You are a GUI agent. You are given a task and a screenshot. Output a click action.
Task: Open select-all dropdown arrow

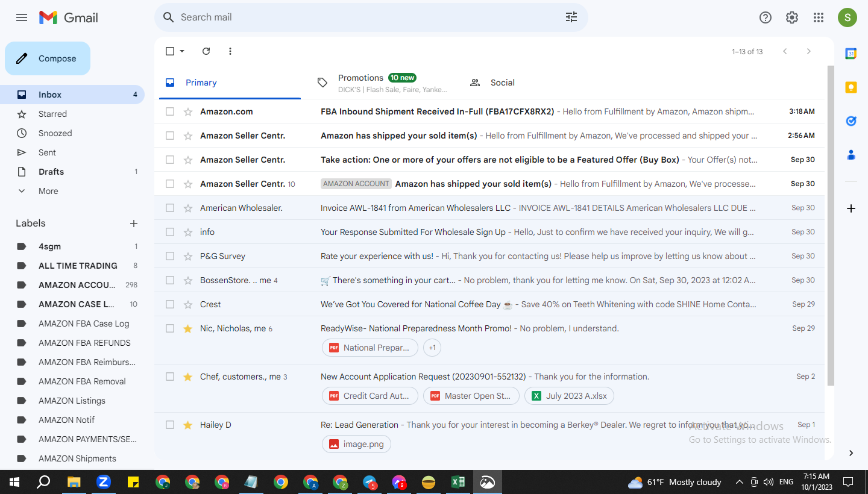[182, 51]
